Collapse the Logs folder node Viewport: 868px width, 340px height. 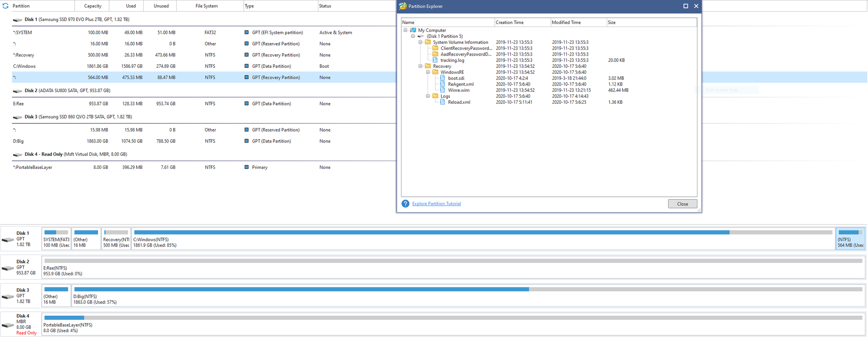427,96
